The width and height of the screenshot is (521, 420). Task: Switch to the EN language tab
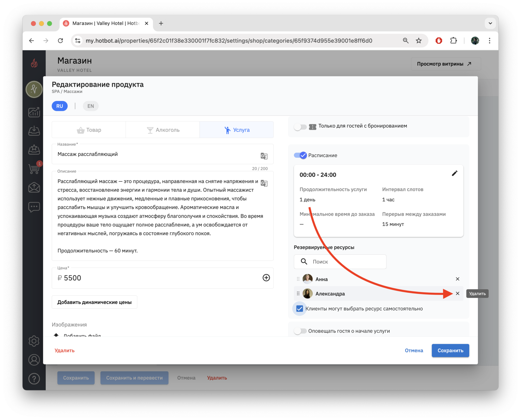[x=91, y=106]
